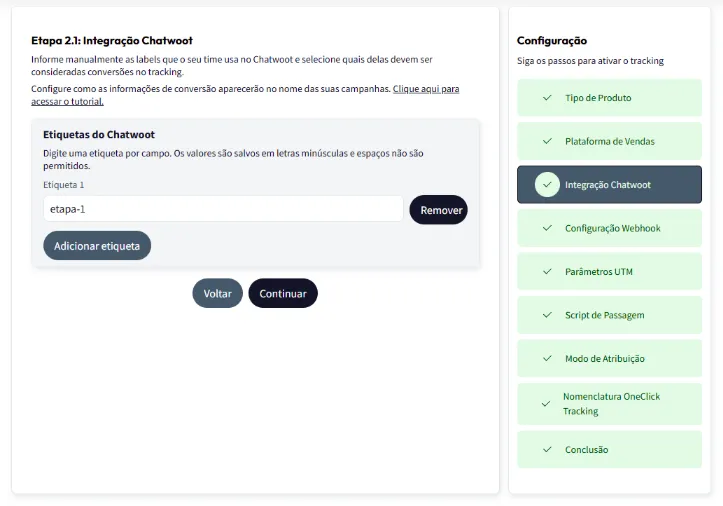Click the checkmark icon beside Conclusão
Image resolution: width=723 pixels, height=506 pixels.
(x=547, y=449)
